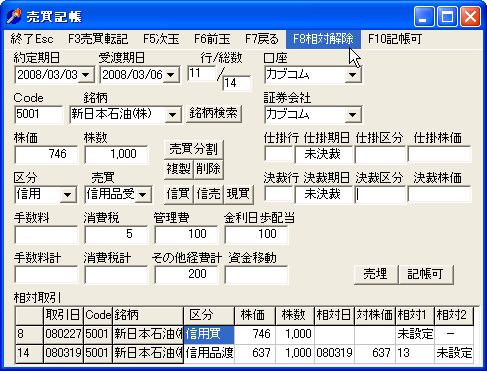Viewport: 487px width, 371px height.
Task: Click the empty 決裁行 field
Action: [x=279, y=195]
